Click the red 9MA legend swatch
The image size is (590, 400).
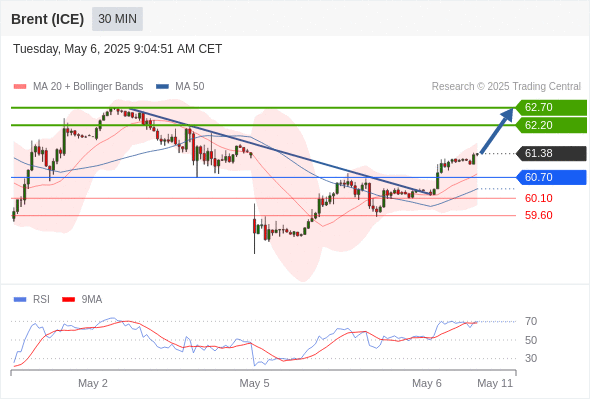(x=68, y=300)
